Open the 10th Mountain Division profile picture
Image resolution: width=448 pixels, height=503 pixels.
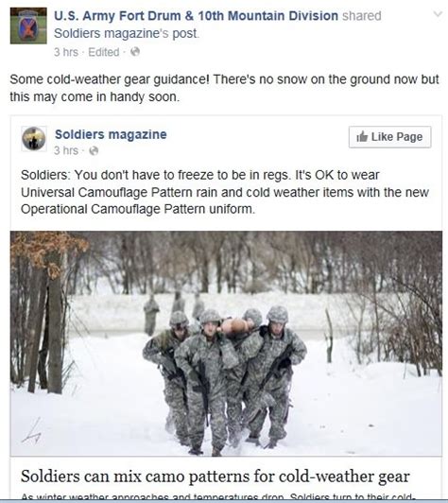(x=28, y=26)
